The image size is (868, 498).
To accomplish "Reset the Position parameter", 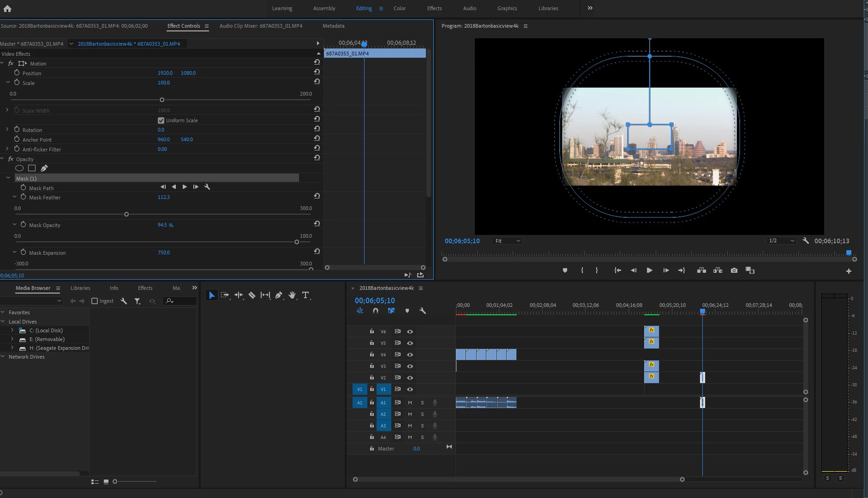I will pos(317,72).
